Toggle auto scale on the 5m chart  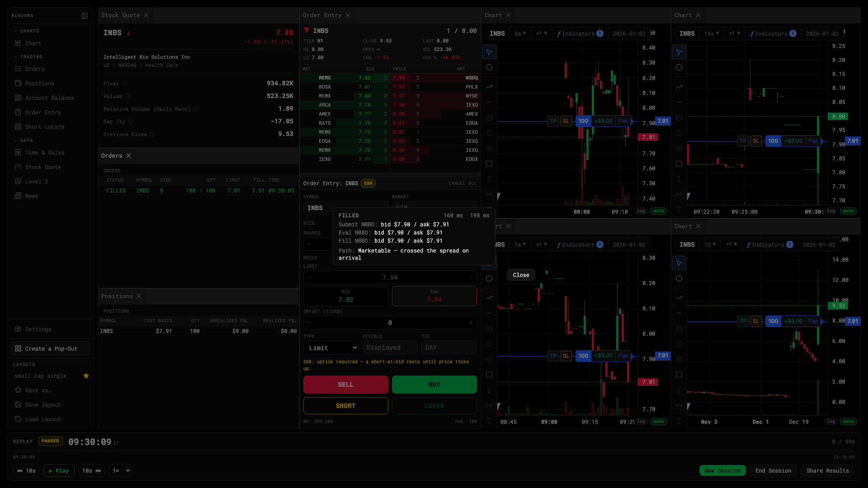[659, 211]
